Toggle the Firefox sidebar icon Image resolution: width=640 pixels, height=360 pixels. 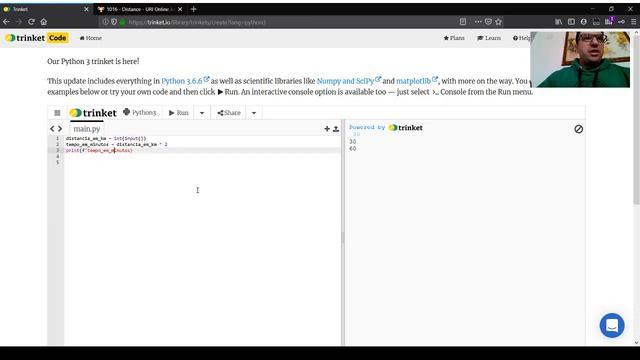point(571,22)
